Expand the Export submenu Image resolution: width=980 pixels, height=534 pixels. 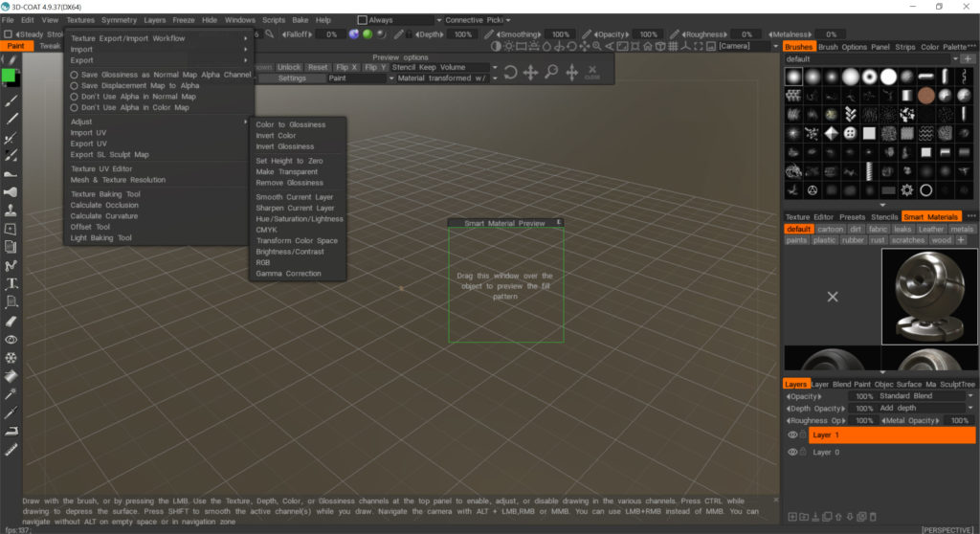click(x=158, y=60)
